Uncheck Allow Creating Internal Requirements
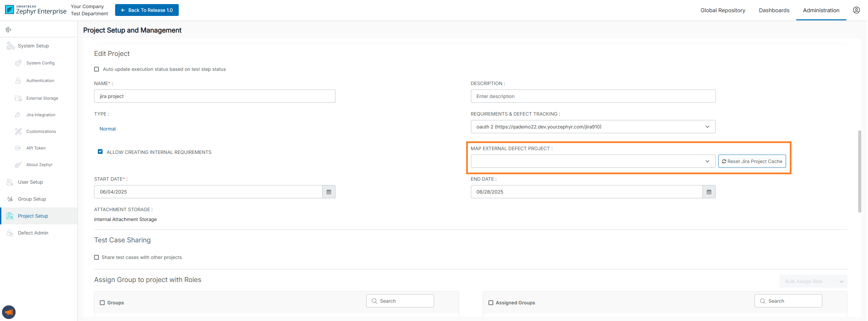The width and height of the screenshot is (868, 321). click(100, 152)
